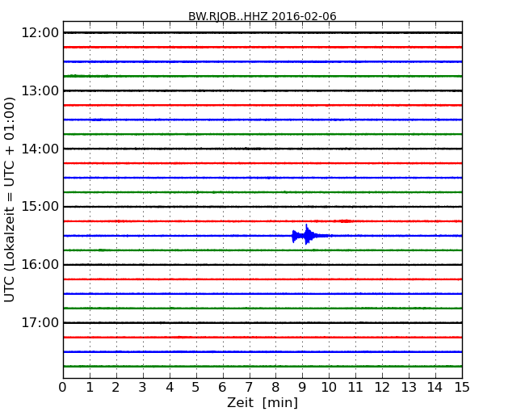This screenshot has width=525, height=420.
Task: Click the 17:00 time axis label
Action: (x=40, y=322)
